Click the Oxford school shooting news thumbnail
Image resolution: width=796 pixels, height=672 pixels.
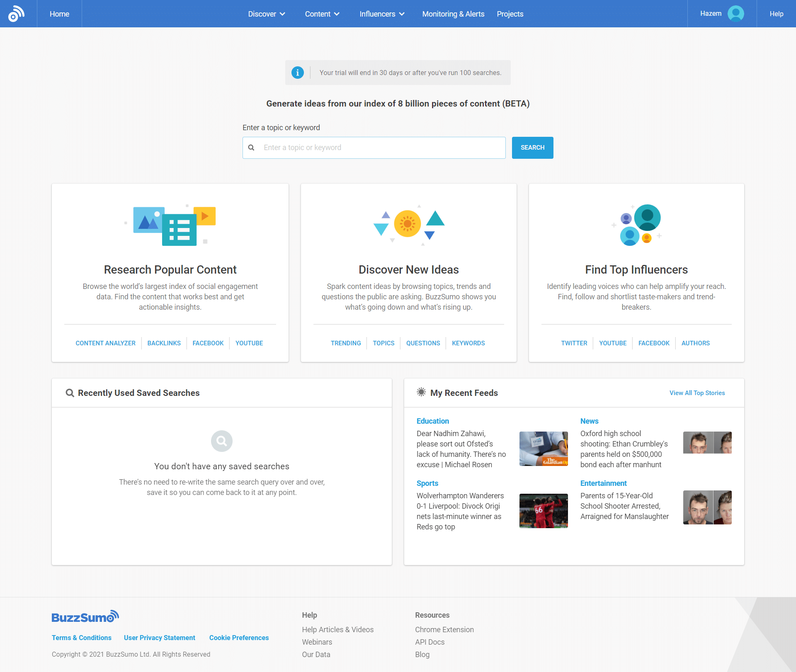point(707,442)
